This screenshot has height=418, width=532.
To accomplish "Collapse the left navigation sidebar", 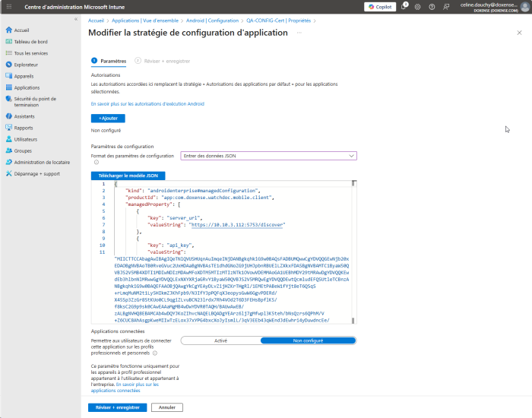I will pyautogui.click(x=75, y=19).
